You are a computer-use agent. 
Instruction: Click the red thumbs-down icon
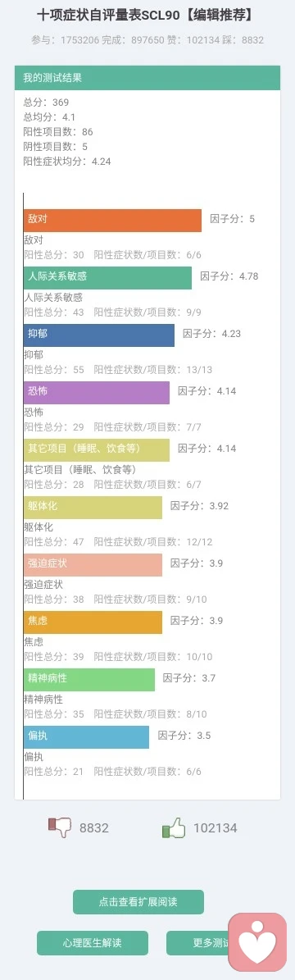pyautogui.click(x=60, y=827)
